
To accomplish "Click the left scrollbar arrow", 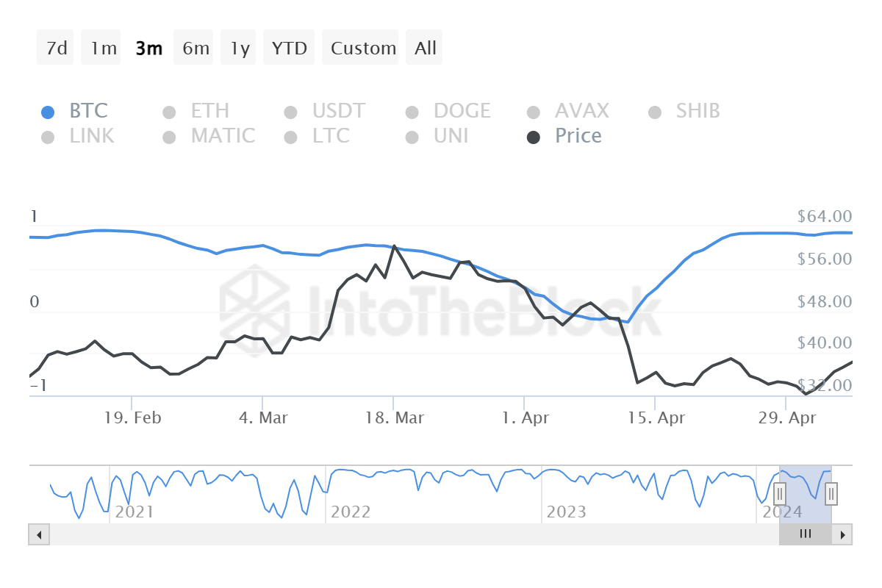I will pyautogui.click(x=37, y=534).
